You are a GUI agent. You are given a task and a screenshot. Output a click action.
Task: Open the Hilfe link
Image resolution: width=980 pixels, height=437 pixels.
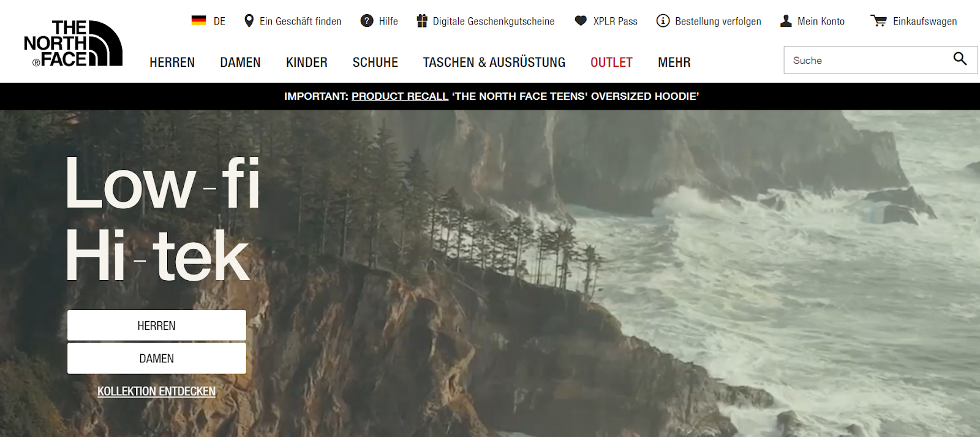pyautogui.click(x=388, y=21)
